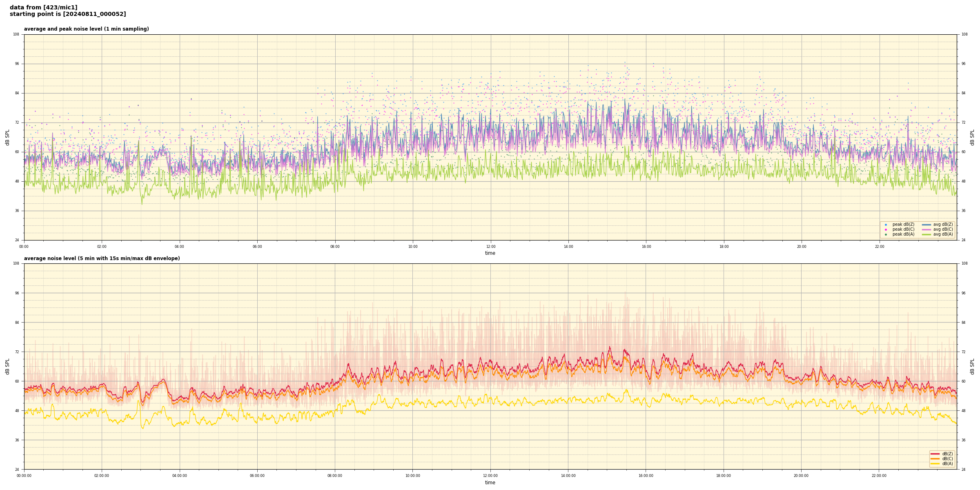Click the 'time' axis label under bottom chart
This screenshot has width=980, height=490.
(490, 483)
